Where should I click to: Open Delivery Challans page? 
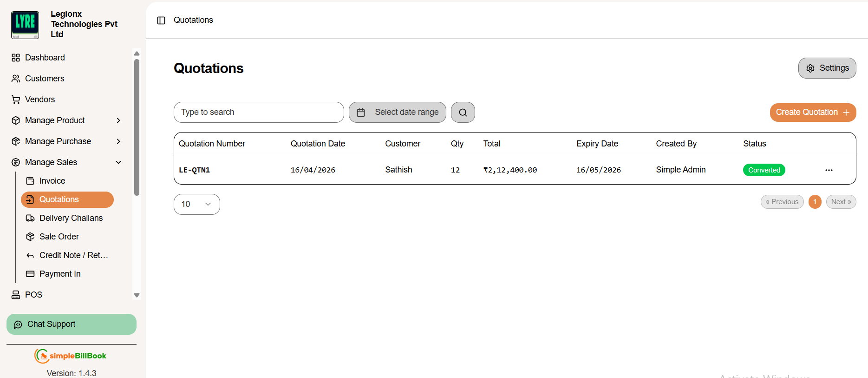coord(71,218)
